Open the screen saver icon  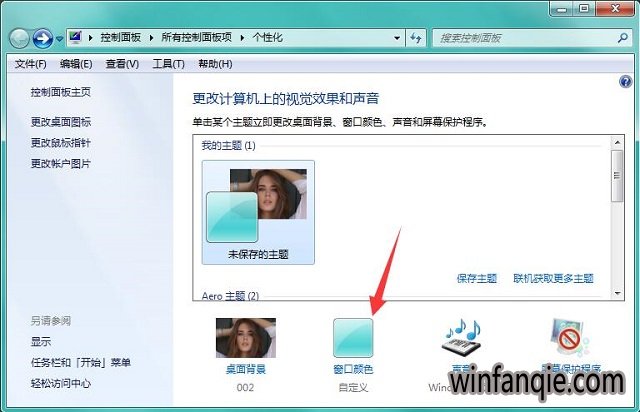click(570, 337)
